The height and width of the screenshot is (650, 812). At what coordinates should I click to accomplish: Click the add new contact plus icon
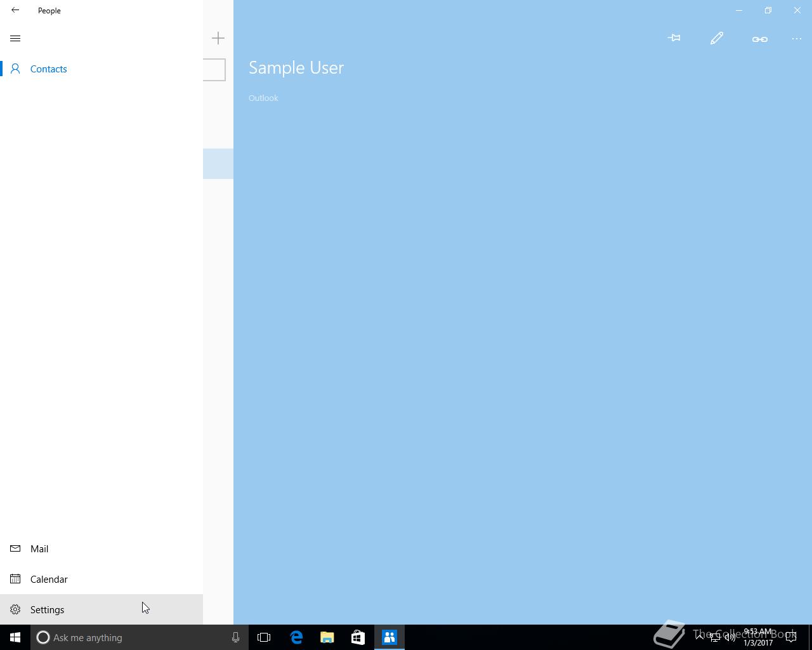click(218, 38)
